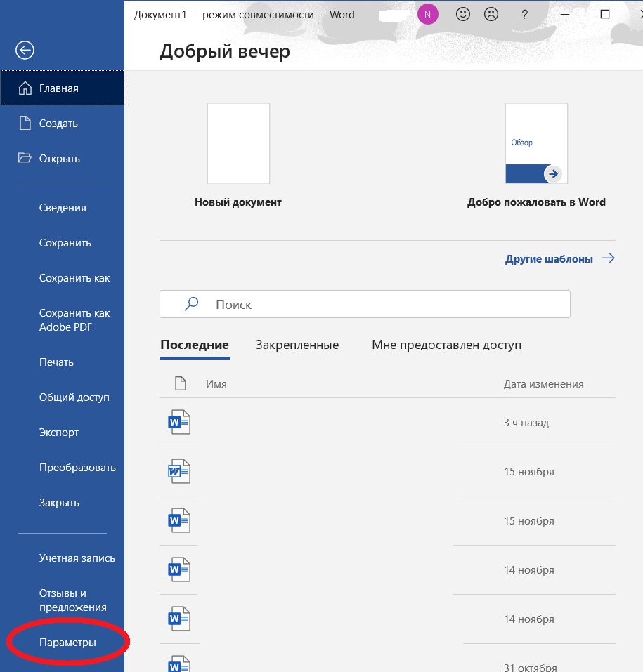
Task: Switch to the Последние tab
Action: coord(195,345)
